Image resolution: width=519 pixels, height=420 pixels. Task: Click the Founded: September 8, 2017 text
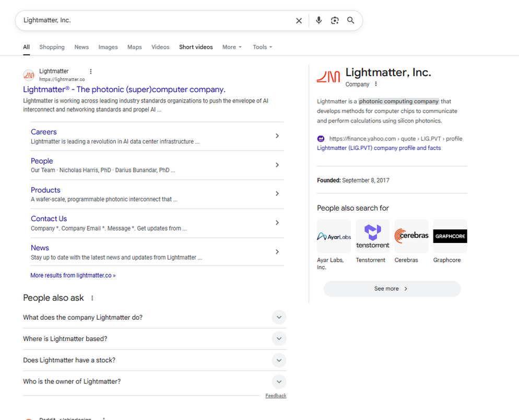[353, 180]
